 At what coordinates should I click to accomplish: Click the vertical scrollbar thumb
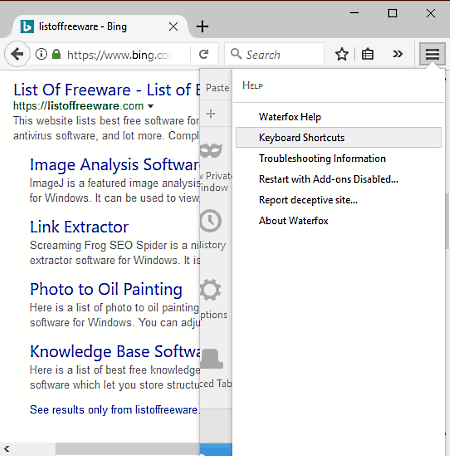447,221
